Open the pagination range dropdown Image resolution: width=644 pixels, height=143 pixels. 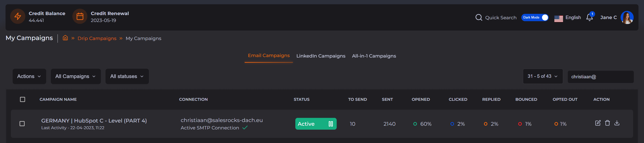tap(543, 76)
